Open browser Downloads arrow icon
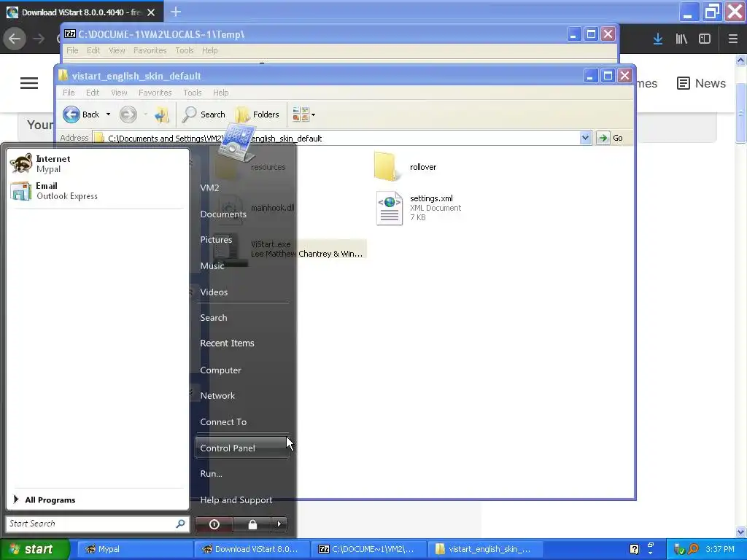 tap(658, 39)
